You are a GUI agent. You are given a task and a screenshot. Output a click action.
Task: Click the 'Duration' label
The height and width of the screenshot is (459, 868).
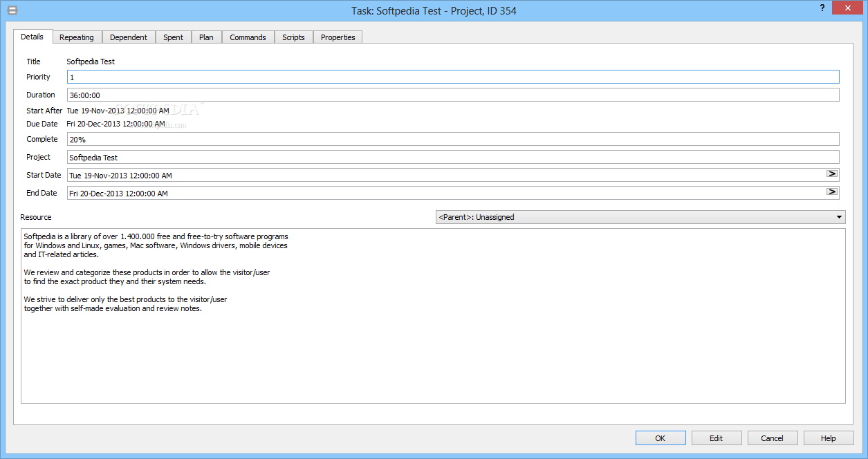[x=41, y=95]
